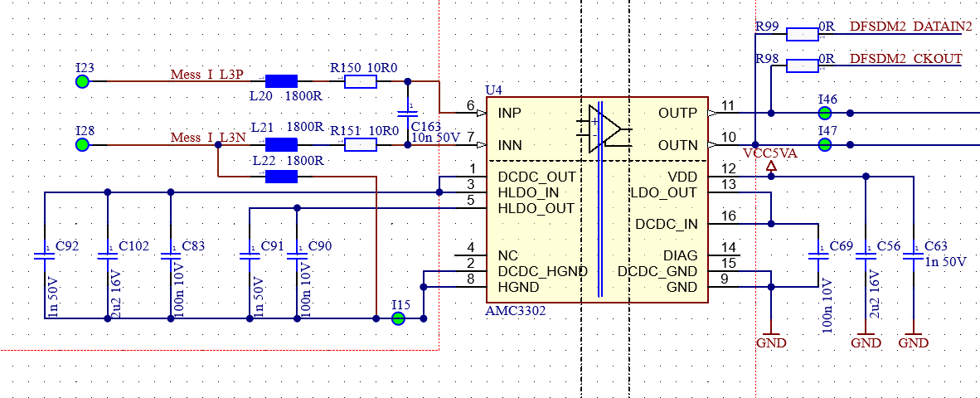This screenshot has height=398, width=980.
Task: Click the amplifier symbol inside U4
Action: pos(604,129)
